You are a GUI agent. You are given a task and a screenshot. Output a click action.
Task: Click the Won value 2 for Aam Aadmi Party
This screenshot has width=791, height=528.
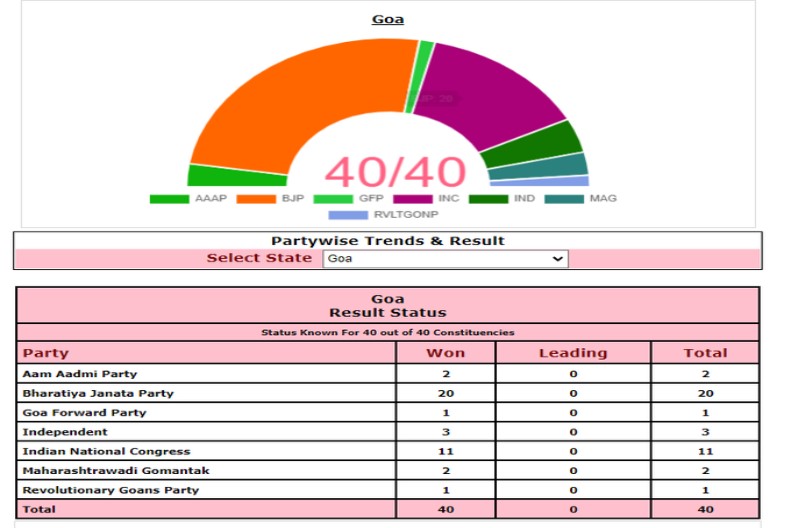pos(446,374)
